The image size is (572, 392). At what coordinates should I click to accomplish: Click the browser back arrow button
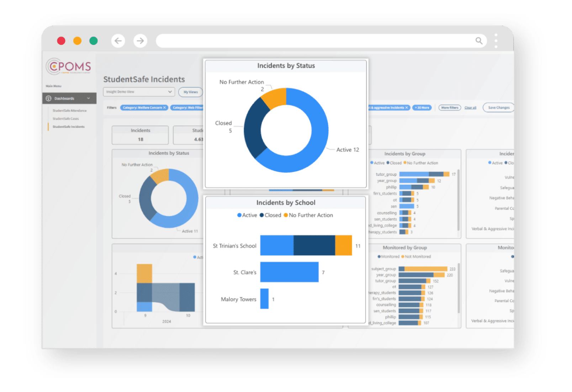coord(118,41)
